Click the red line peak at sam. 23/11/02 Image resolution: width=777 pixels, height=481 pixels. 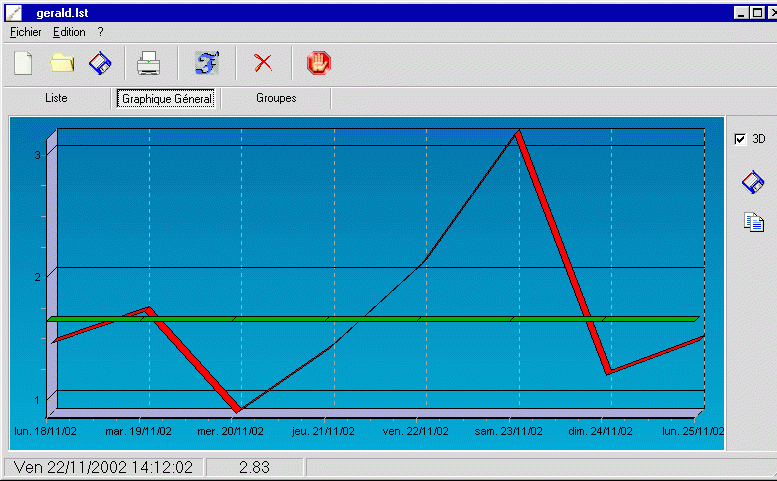click(517, 132)
